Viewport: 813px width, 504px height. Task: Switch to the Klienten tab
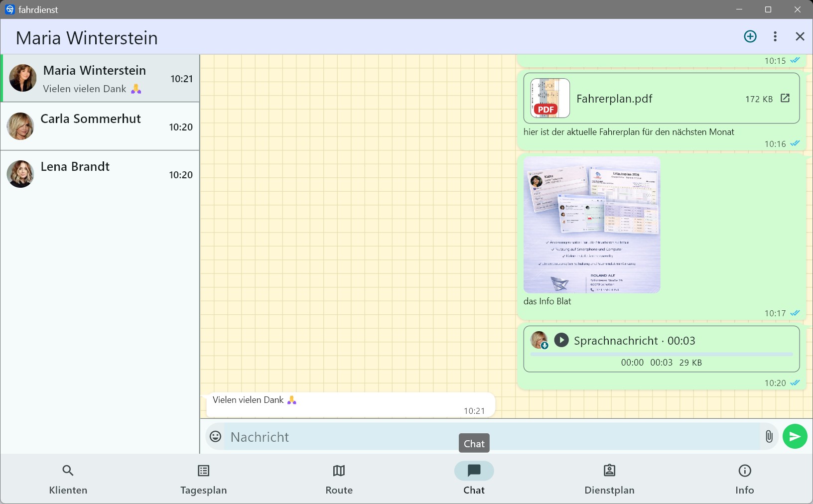click(x=67, y=479)
